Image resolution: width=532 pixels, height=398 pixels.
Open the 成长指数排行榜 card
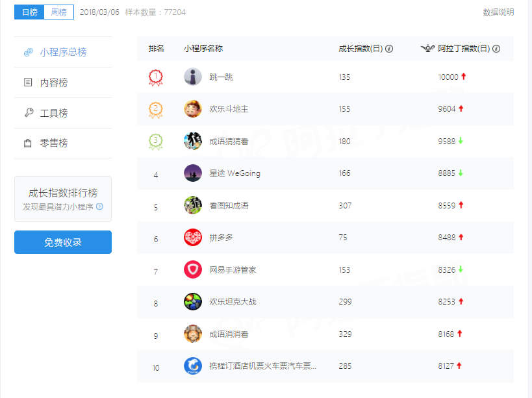pos(63,199)
